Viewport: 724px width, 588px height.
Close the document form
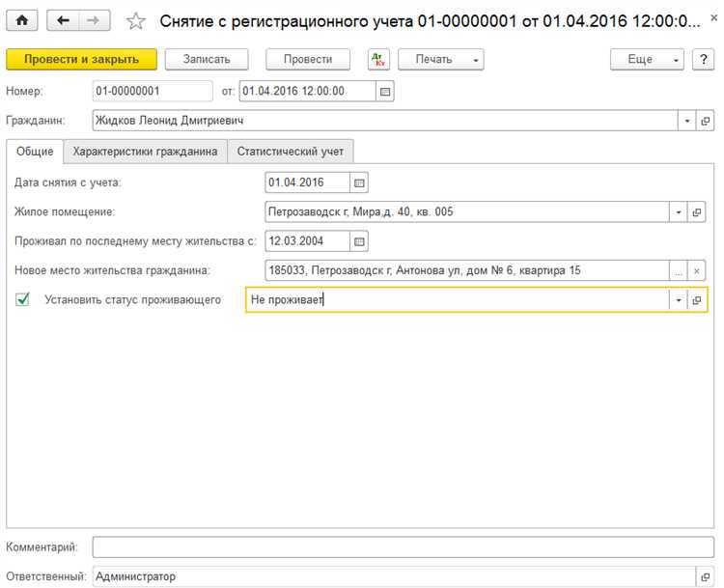[x=713, y=18]
